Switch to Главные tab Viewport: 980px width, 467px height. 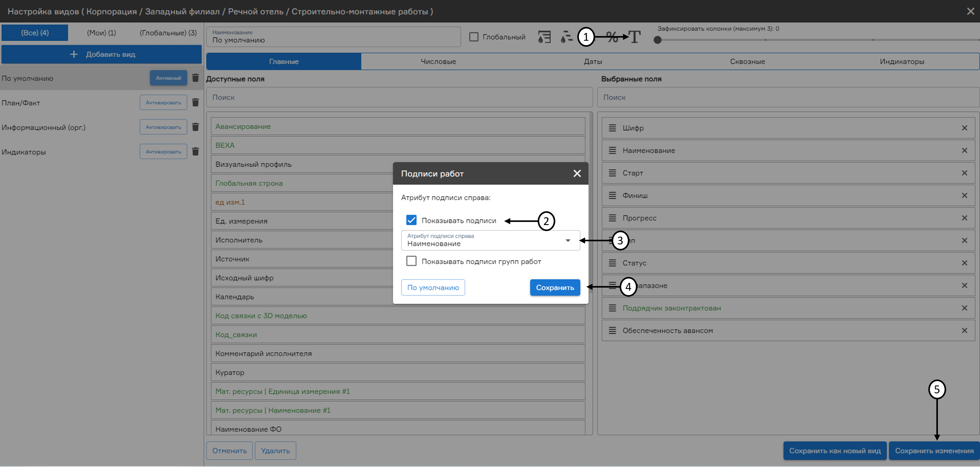pos(284,62)
